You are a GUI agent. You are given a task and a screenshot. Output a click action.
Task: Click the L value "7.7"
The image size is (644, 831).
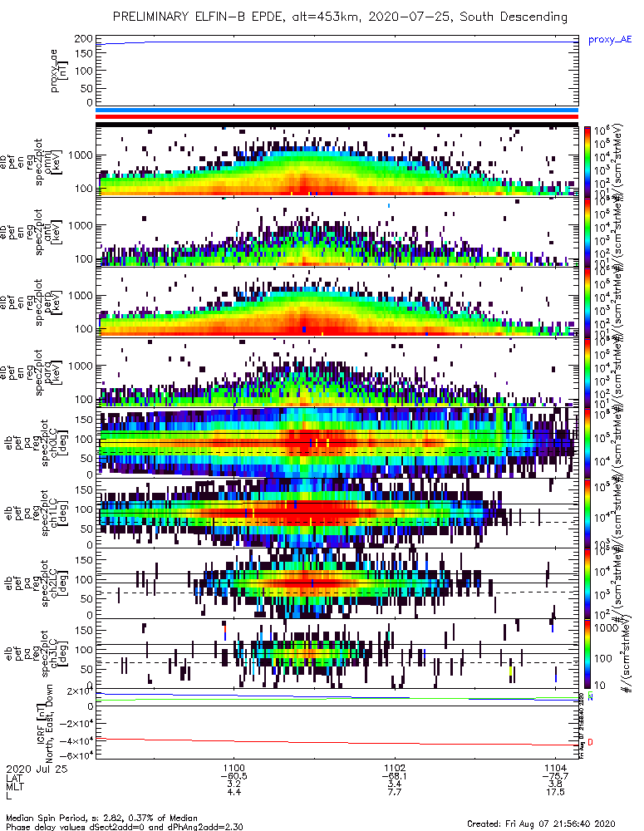pyautogui.click(x=395, y=792)
